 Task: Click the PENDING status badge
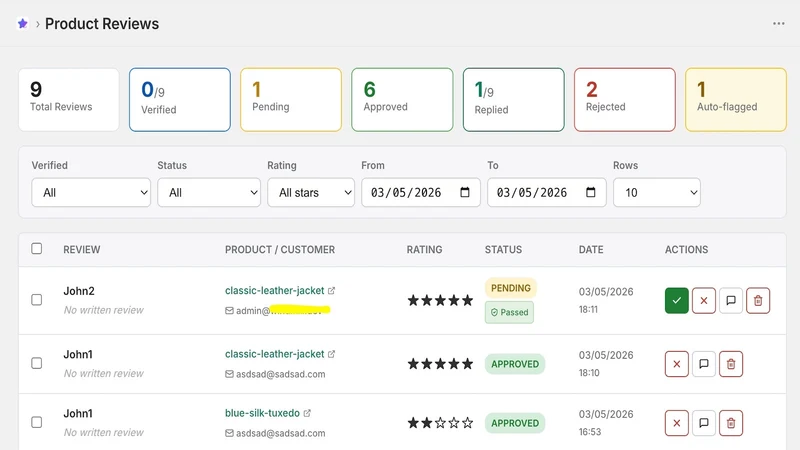(x=511, y=288)
